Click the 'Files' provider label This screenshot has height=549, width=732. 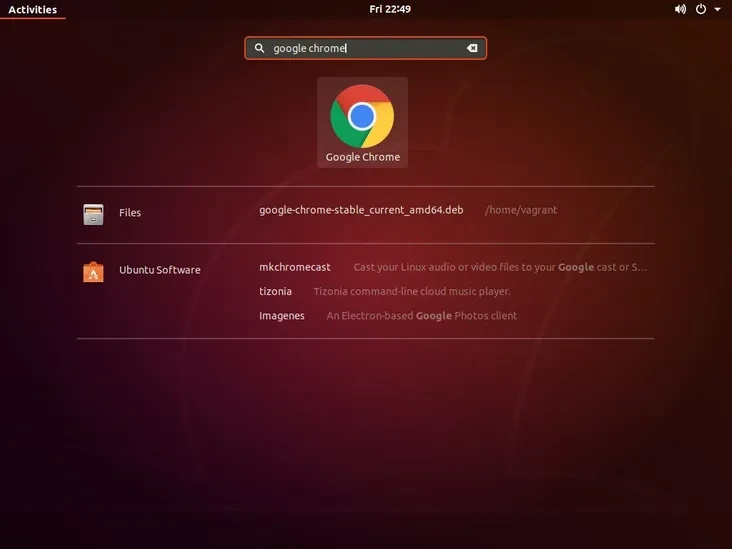click(130, 213)
